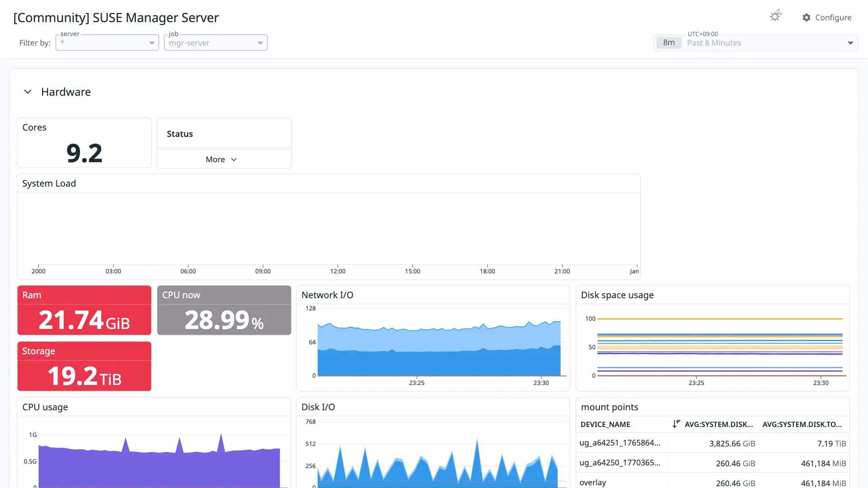
Task: Click the Network I/O widget title
Action: (x=327, y=295)
